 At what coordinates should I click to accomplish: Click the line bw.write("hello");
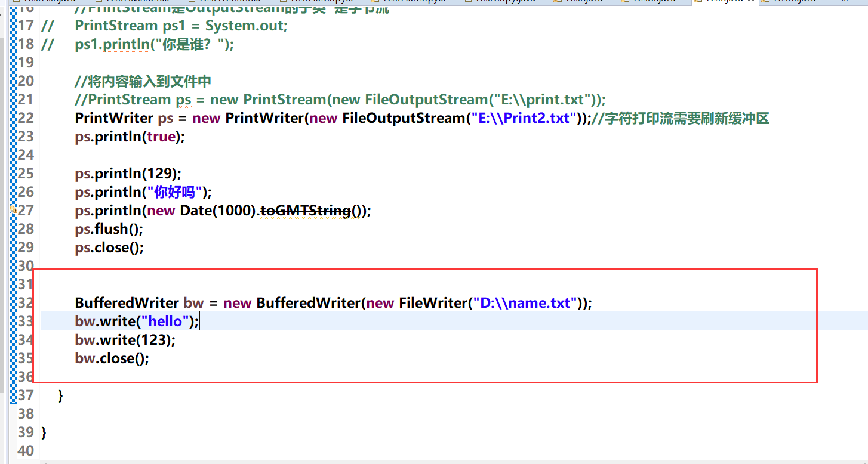[137, 321]
